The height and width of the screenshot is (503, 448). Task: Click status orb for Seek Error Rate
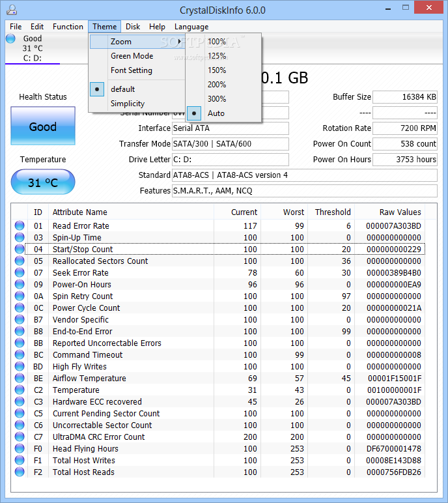20,272
